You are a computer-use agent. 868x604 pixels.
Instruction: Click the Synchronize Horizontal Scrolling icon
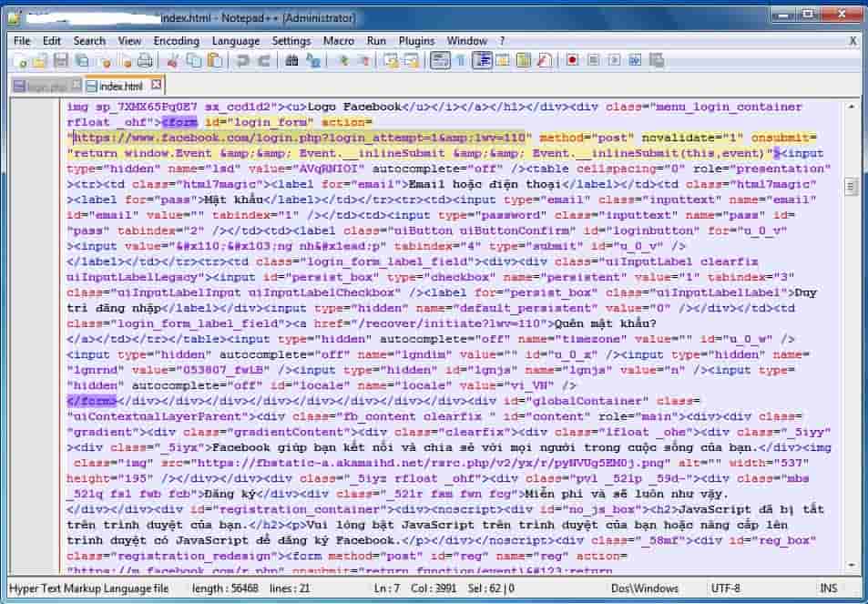412,60
